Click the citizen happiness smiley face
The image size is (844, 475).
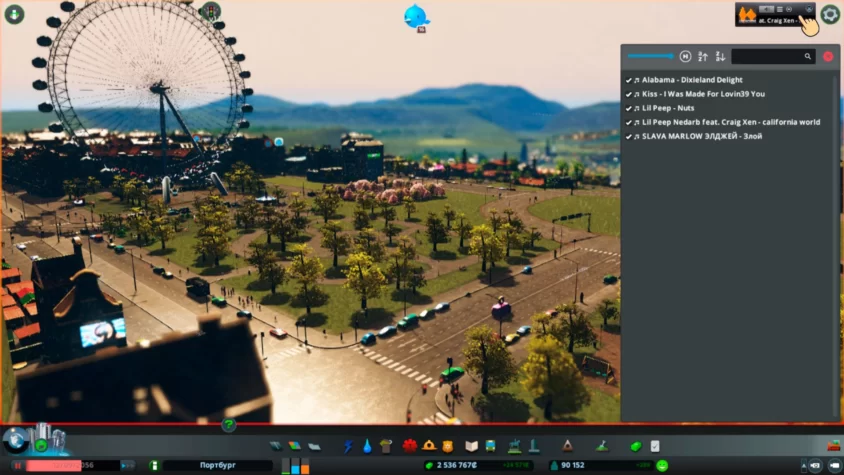(662, 466)
